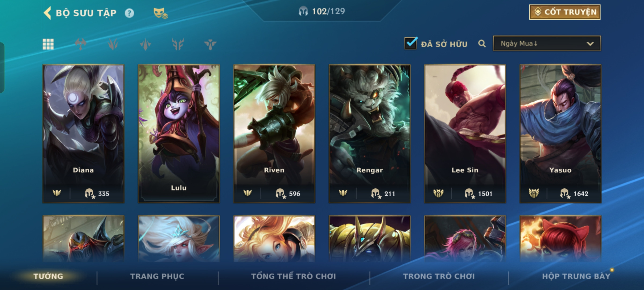This screenshot has width=644, height=290.
Task: Filter by the third role emblem icon
Action: 145,44
